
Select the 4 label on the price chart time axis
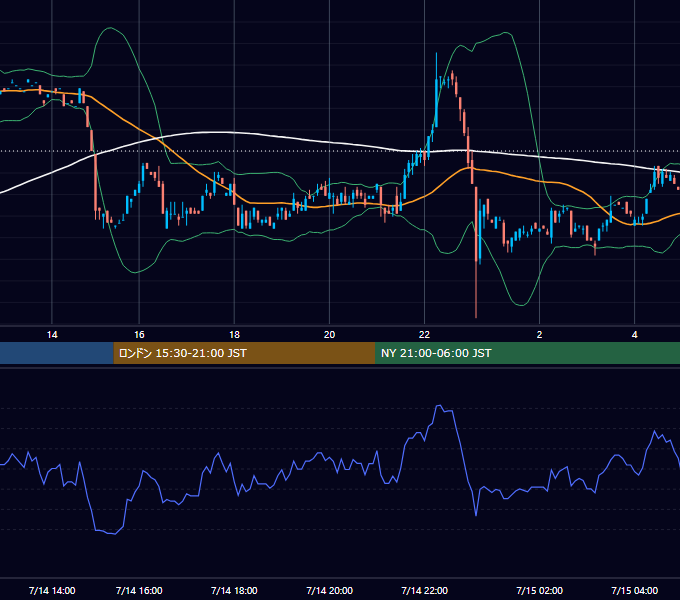click(x=634, y=335)
